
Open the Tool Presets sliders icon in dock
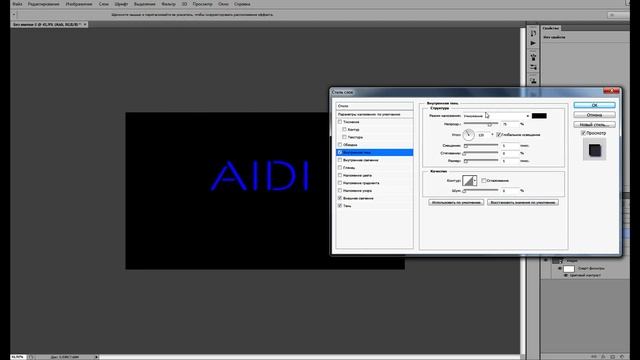coord(533,67)
